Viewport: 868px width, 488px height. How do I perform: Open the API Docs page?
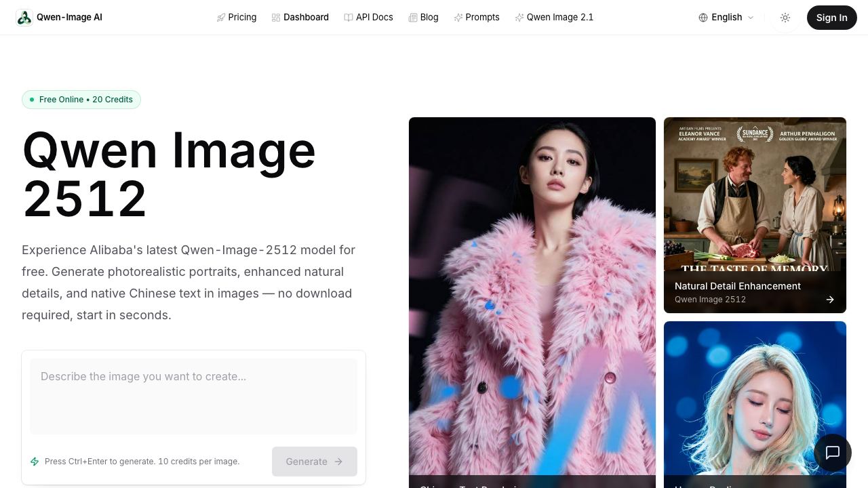[x=368, y=18]
